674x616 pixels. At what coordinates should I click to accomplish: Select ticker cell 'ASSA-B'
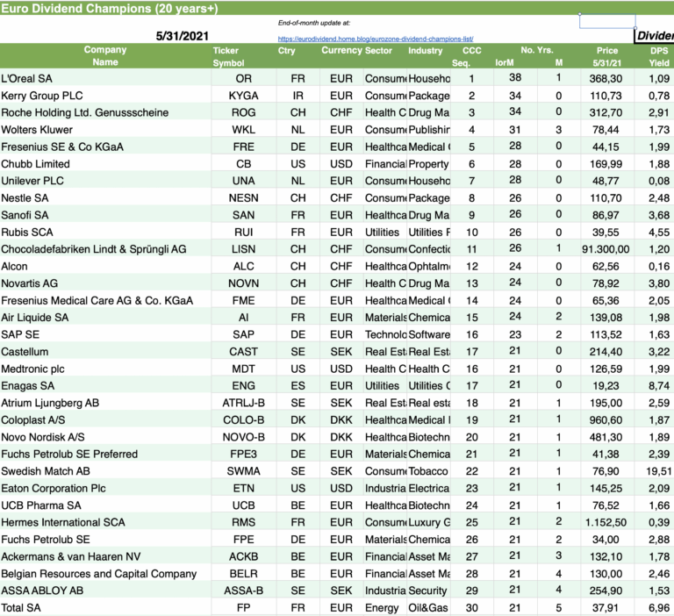coord(243,591)
